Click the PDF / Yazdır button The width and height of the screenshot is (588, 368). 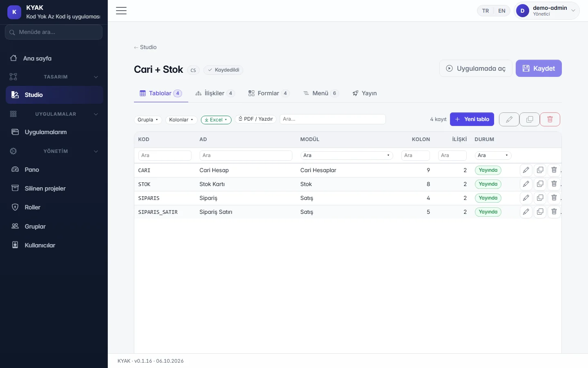(x=256, y=119)
